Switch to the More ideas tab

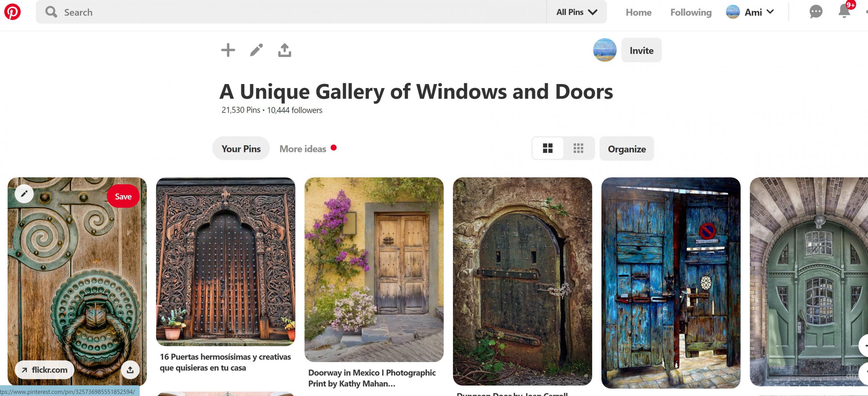303,149
